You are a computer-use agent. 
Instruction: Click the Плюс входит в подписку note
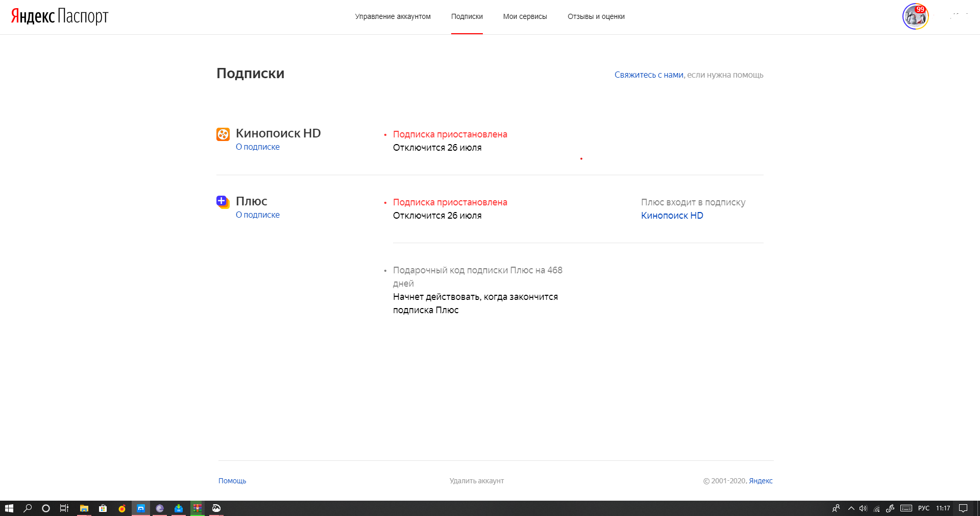(x=693, y=202)
